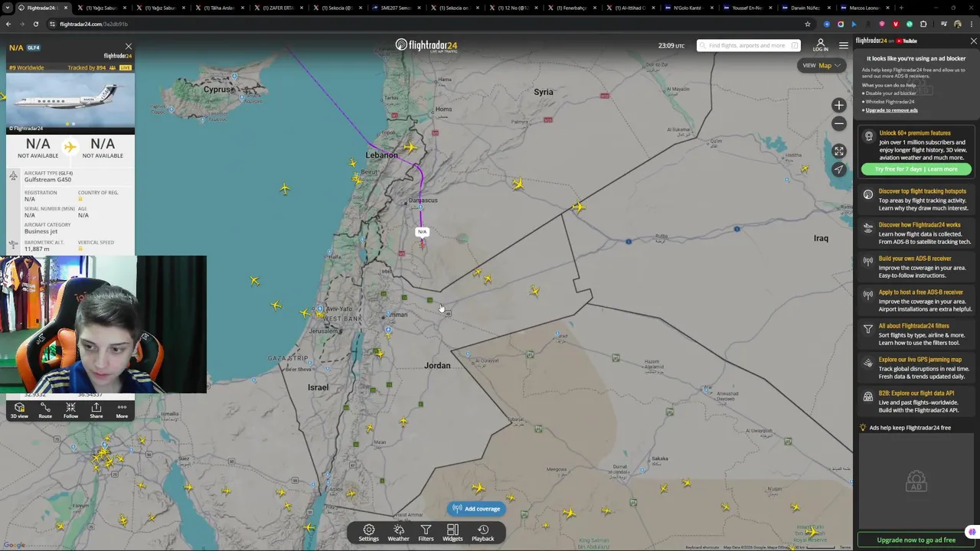Open More options for the flight
980x551 pixels.
(x=122, y=410)
